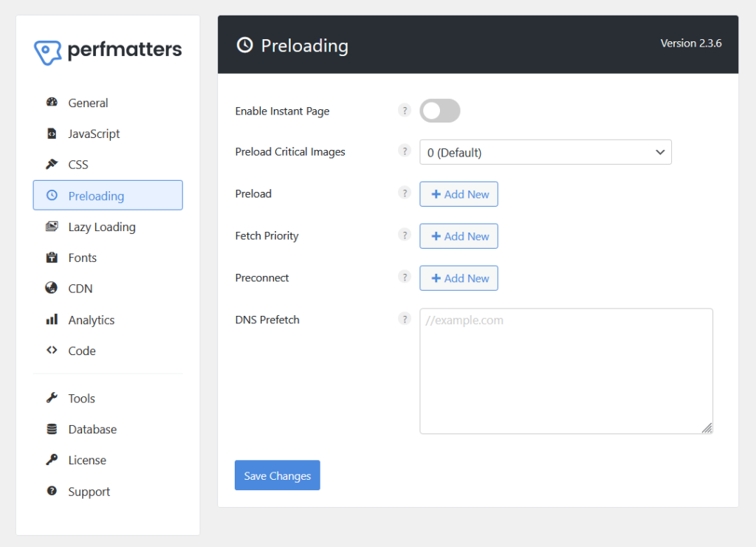
Task: Add new Fetch Priority entry
Action: (x=458, y=236)
